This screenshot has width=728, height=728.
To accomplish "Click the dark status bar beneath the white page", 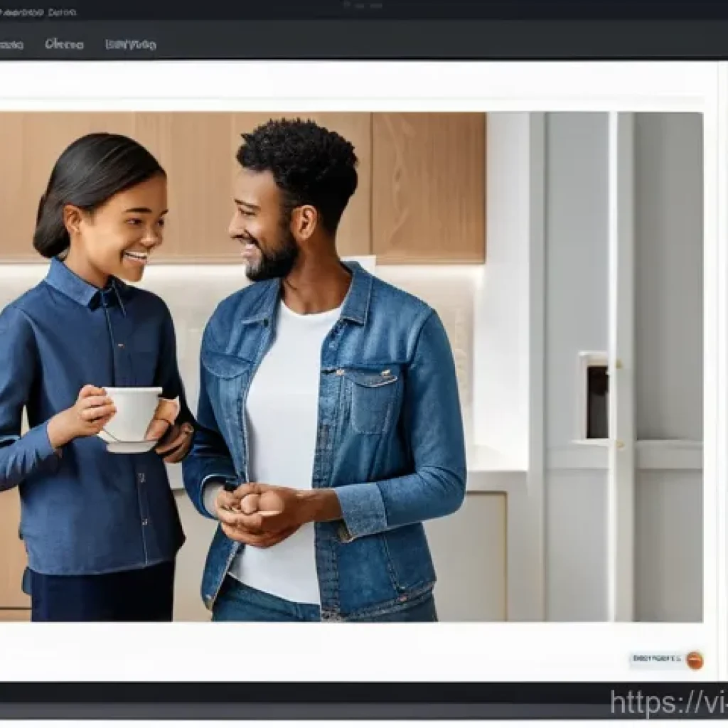I will [284, 693].
